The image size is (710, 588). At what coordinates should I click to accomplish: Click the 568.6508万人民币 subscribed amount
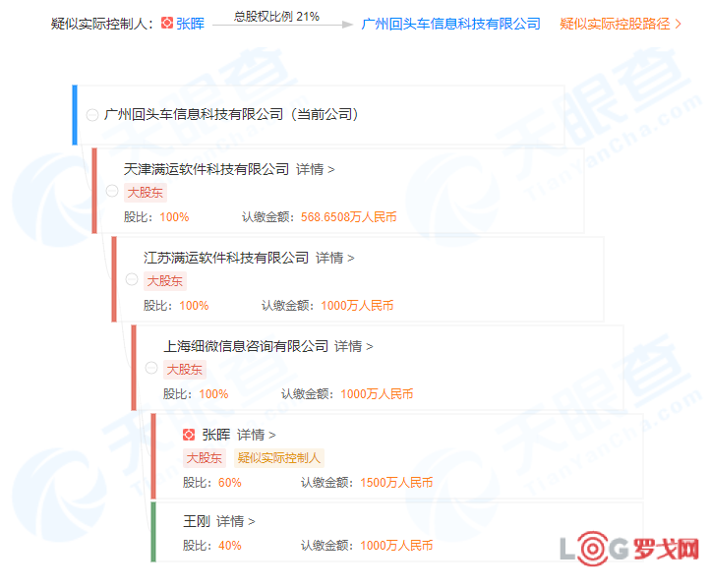pos(348,217)
